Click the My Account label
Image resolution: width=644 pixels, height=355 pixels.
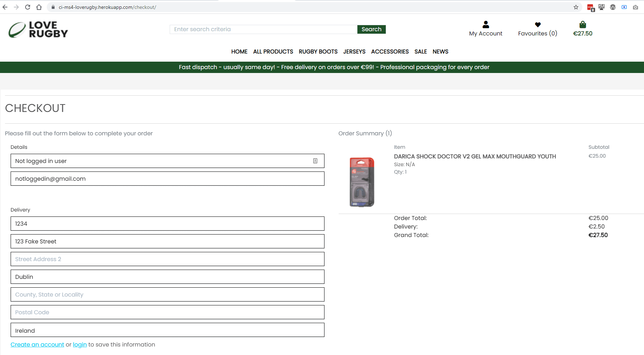pyautogui.click(x=486, y=33)
